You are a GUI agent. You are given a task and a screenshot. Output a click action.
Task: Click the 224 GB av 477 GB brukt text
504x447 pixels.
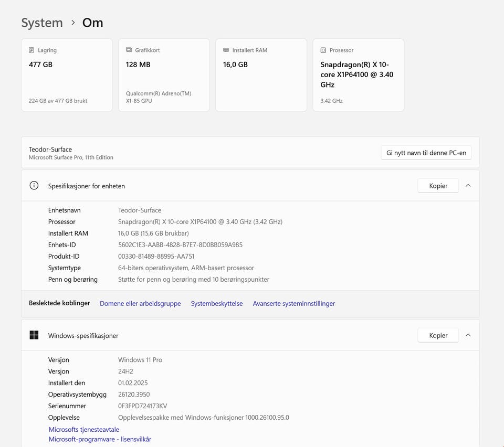tap(58, 101)
